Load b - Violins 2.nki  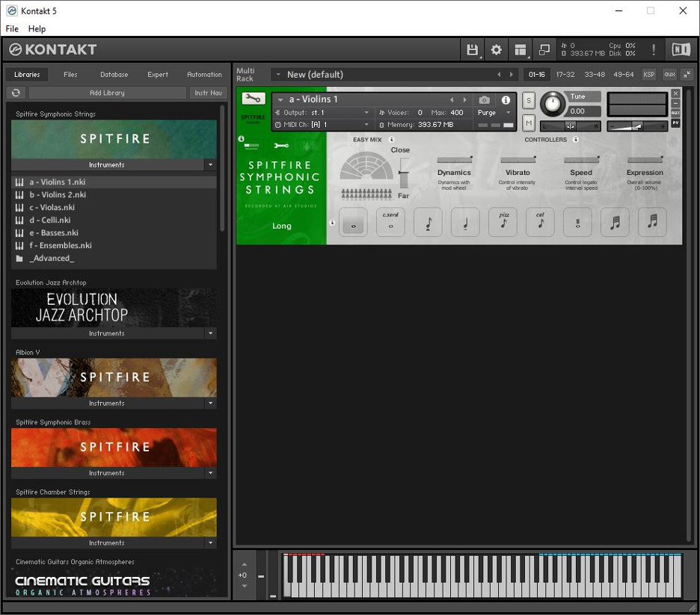coord(114,194)
